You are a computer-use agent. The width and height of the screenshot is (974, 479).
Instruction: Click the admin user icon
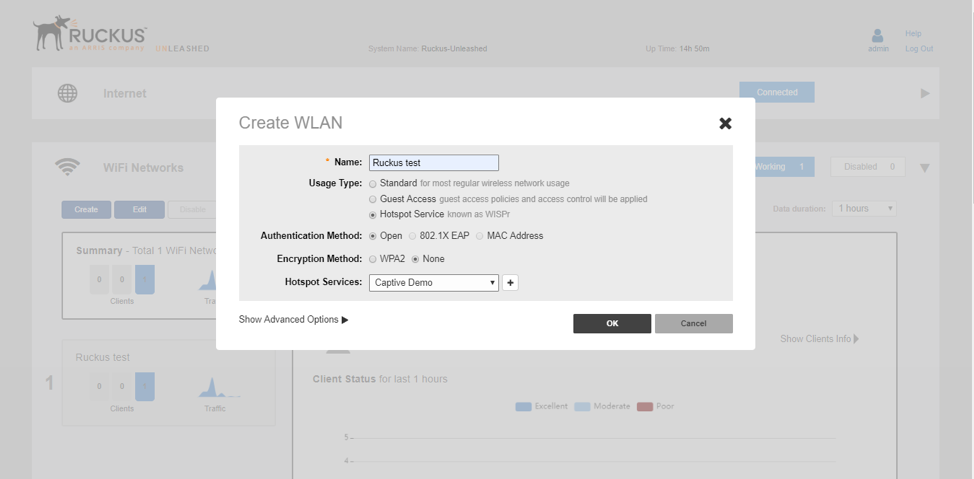tap(878, 35)
